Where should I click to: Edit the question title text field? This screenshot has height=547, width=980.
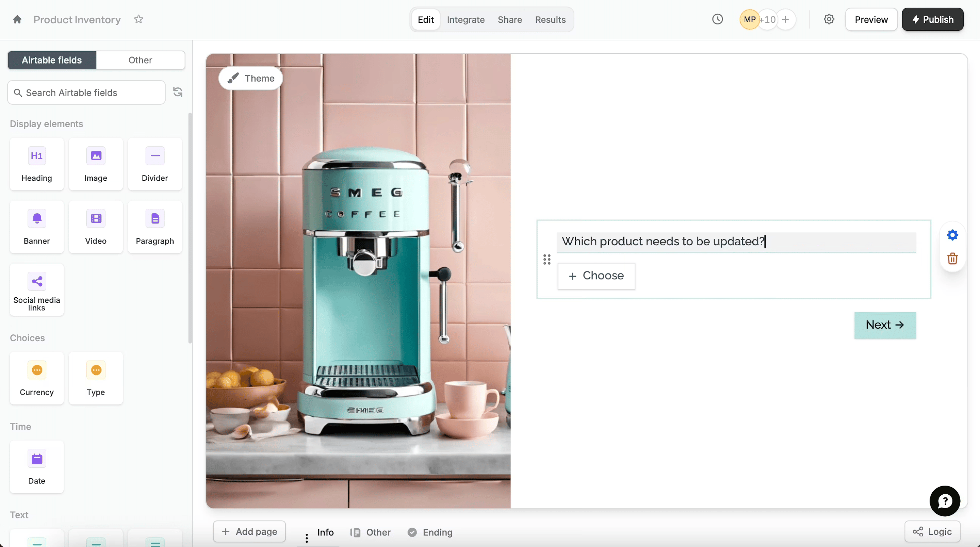coord(736,242)
